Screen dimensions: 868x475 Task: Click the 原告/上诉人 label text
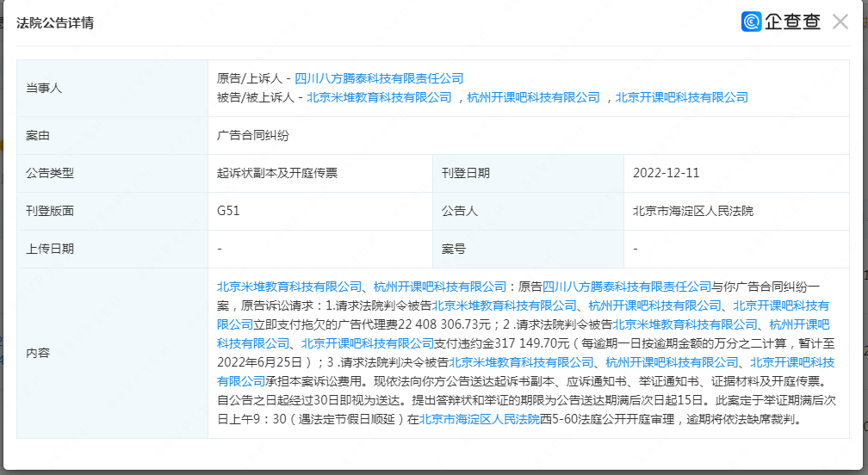coord(250,78)
